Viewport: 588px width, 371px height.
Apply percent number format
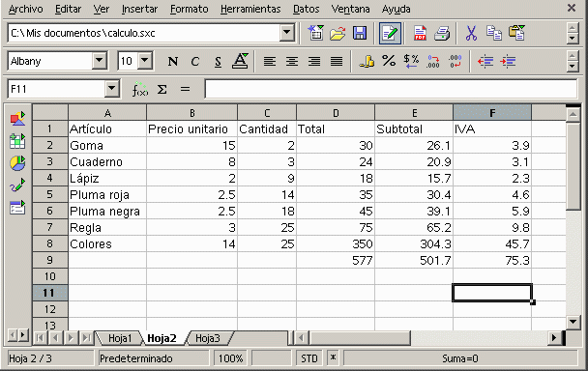pos(389,61)
